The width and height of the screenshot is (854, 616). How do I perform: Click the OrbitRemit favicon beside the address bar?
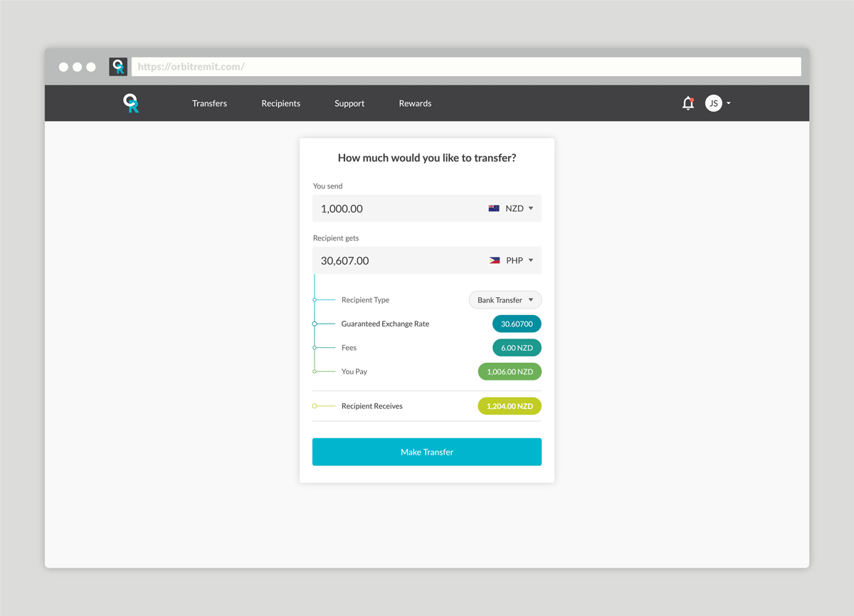click(x=118, y=67)
